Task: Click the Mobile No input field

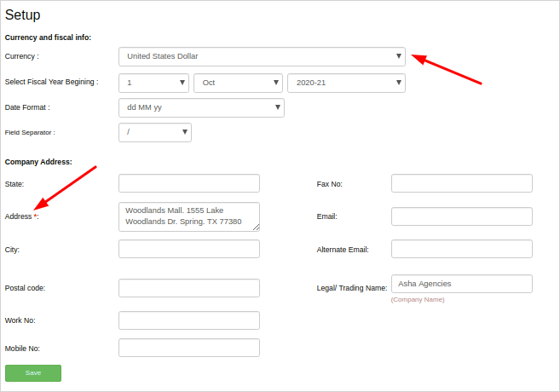Action: pyautogui.click(x=189, y=348)
